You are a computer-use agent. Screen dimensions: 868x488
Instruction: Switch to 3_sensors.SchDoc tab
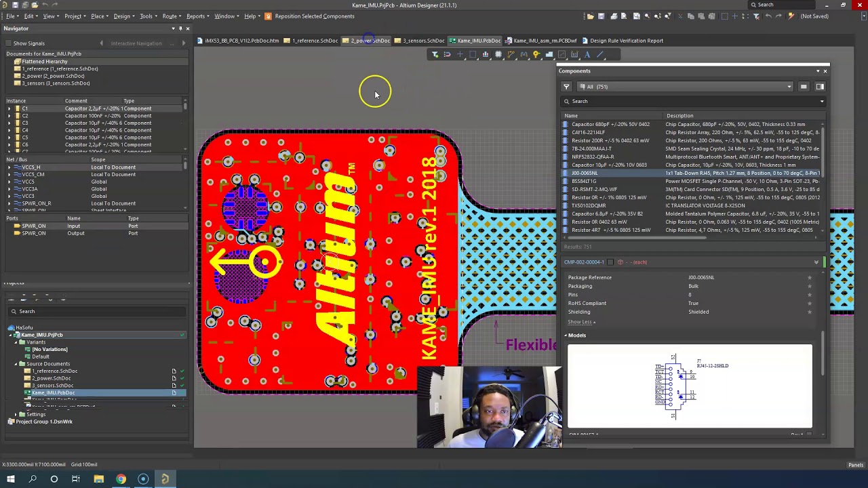(420, 41)
